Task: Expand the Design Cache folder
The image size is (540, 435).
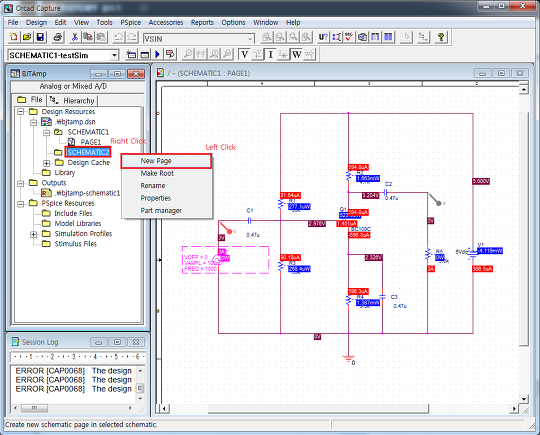Action: click(x=46, y=163)
